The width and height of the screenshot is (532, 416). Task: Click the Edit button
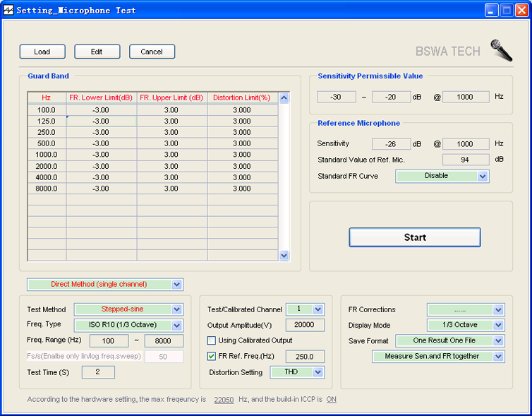97,52
